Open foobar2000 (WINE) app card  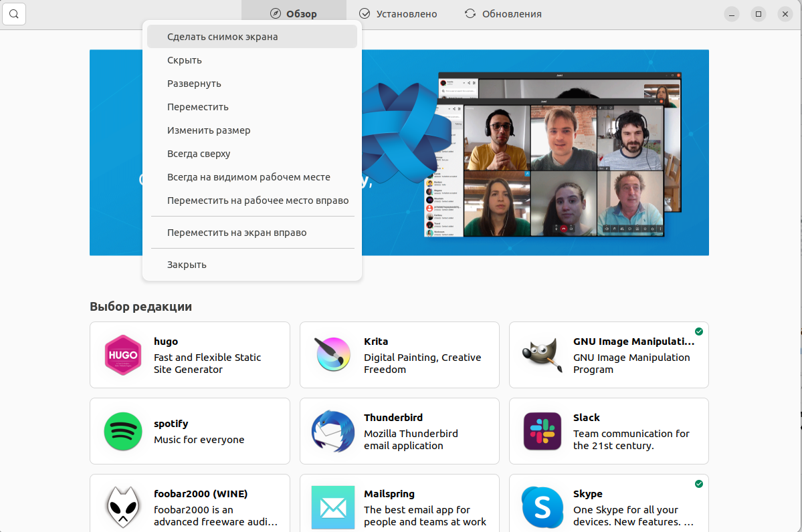[190, 503]
